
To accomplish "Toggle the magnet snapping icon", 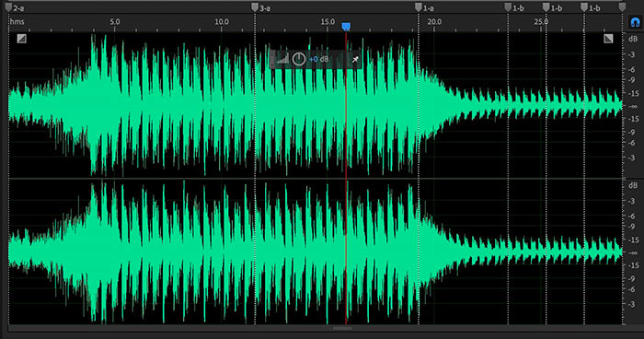I will pos(635,22).
